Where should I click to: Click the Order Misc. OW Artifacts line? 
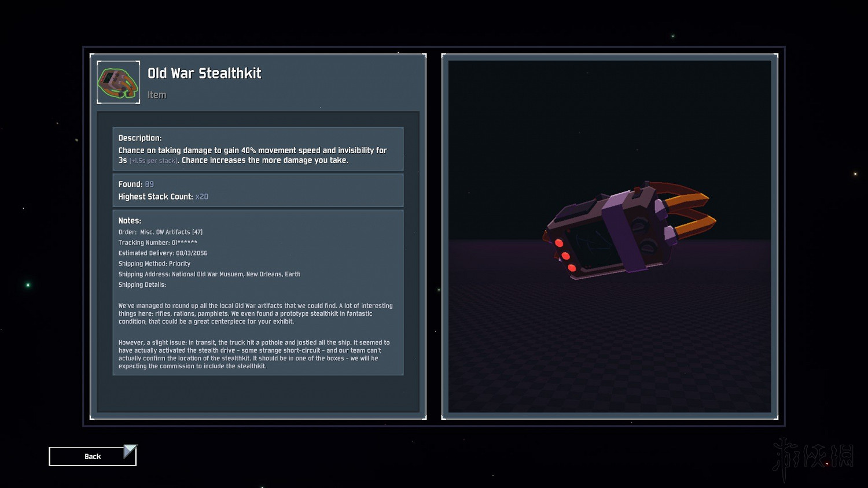(x=160, y=232)
